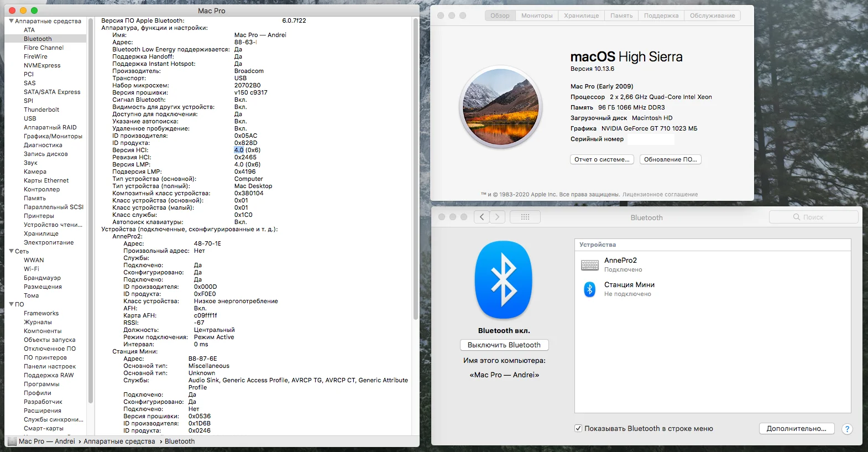Select Принтеры in the sidebar

coord(39,216)
